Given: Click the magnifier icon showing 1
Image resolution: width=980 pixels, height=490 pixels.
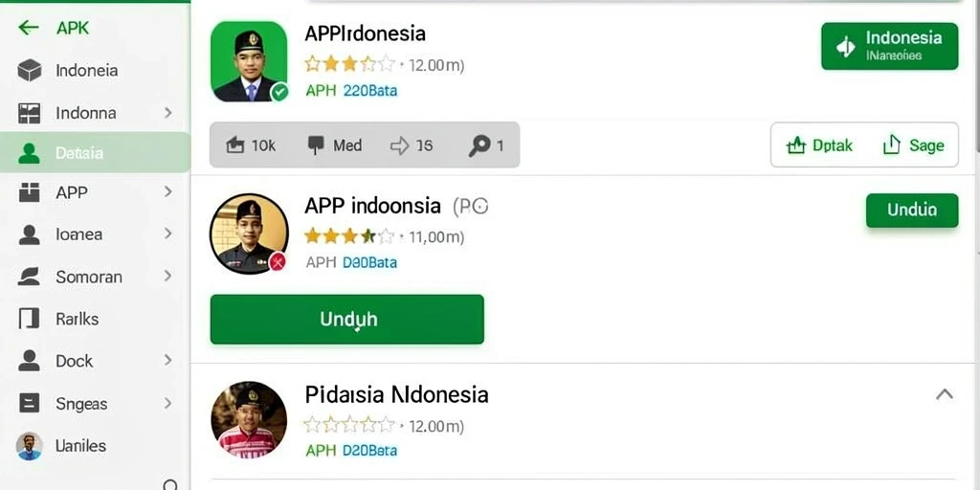Looking at the screenshot, I should click(479, 145).
